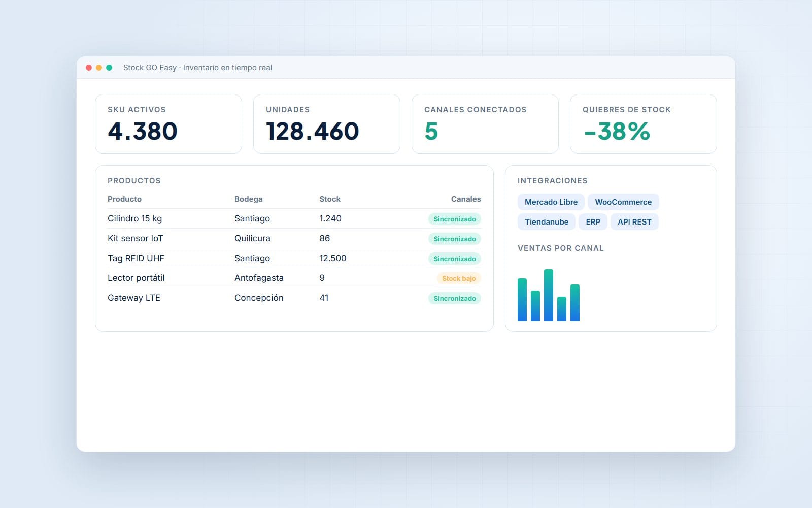
Task: Choose the ERP integration chip
Action: pos(593,222)
